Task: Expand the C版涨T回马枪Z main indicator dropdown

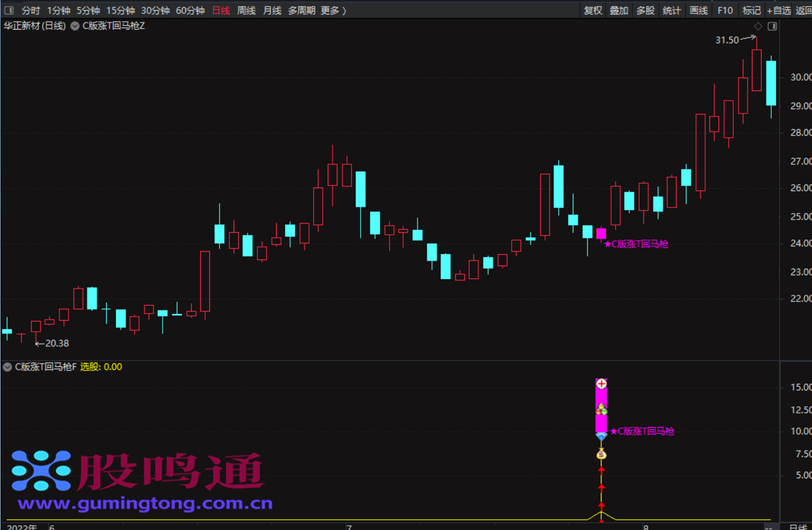Action: 75,26
